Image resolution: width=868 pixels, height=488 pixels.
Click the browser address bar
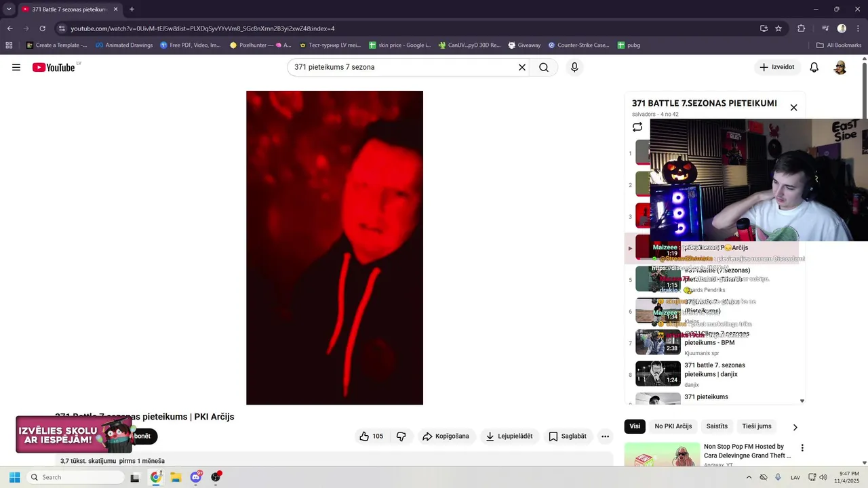tap(407, 28)
